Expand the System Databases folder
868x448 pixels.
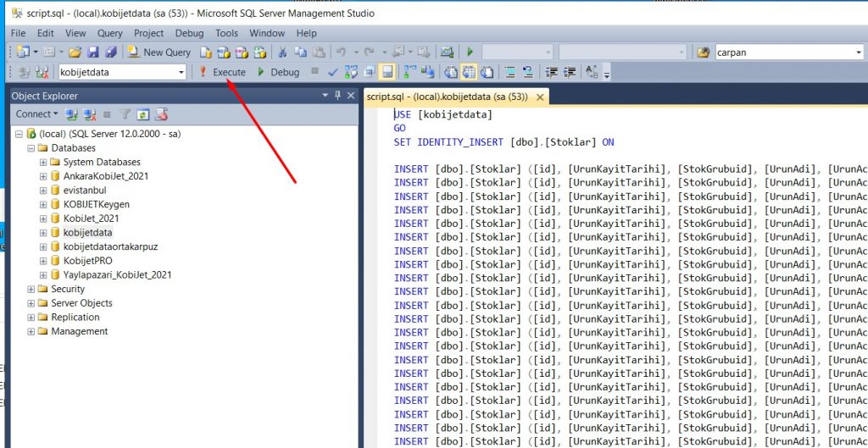coord(43,162)
